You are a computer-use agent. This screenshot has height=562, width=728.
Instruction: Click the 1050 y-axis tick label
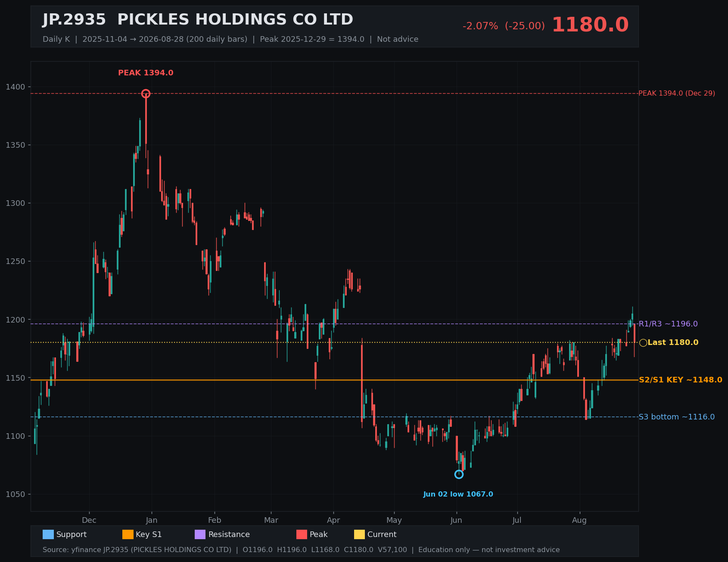(x=16, y=494)
